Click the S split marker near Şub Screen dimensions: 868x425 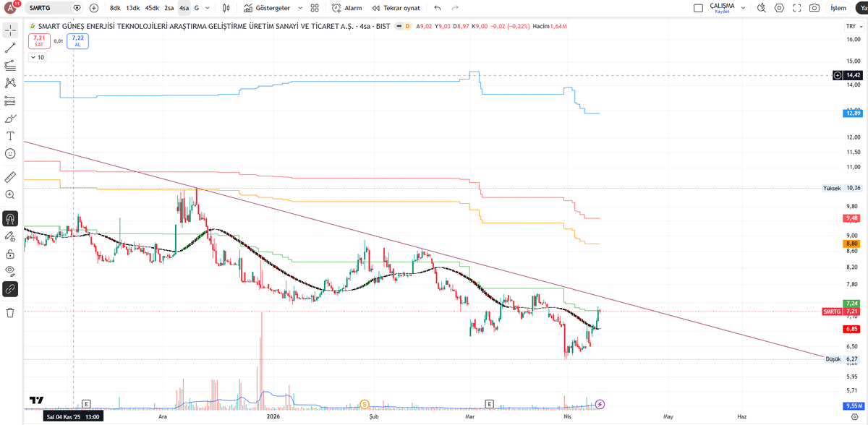(x=365, y=403)
